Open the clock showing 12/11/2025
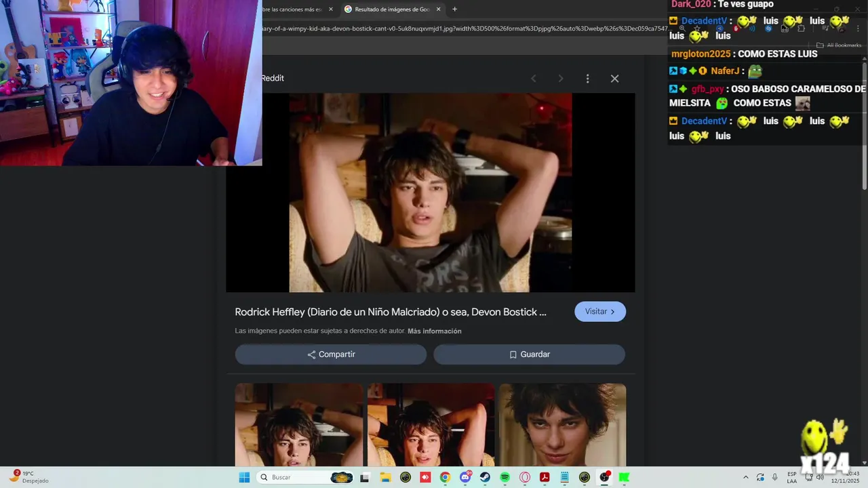This screenshot has width=868, height=488. click(x=846, y=477)
